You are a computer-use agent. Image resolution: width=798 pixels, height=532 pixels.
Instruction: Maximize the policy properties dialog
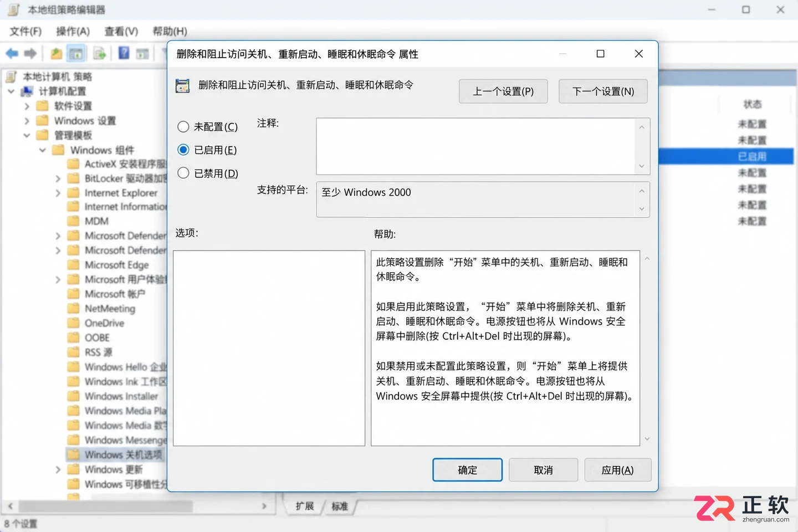point(600,54)
